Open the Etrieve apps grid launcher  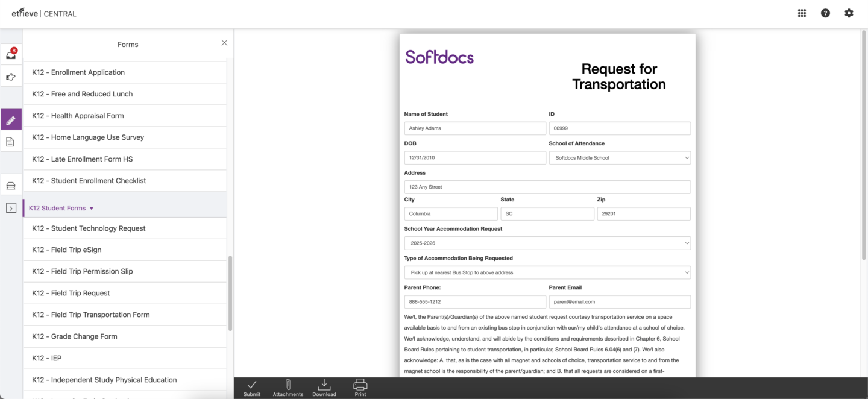click(802, 13)
